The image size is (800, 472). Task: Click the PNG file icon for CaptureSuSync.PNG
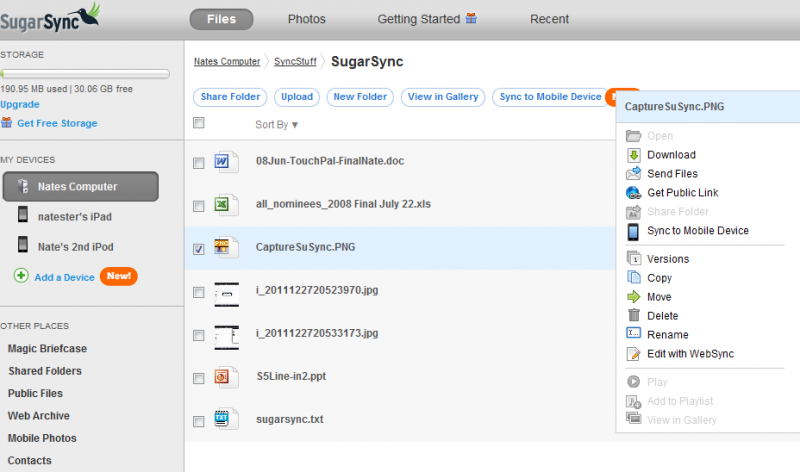tap(226, 248)
